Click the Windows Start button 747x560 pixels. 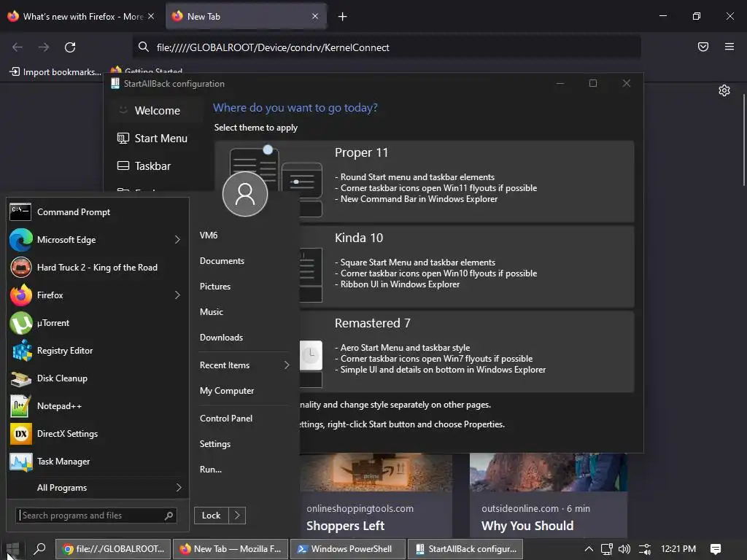coord(12,549)
